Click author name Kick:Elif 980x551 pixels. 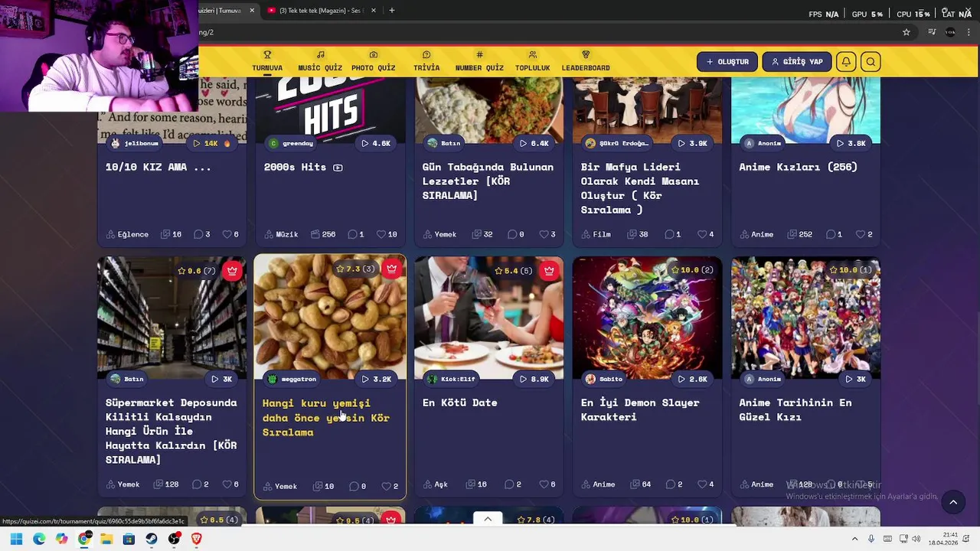point(458,379)
